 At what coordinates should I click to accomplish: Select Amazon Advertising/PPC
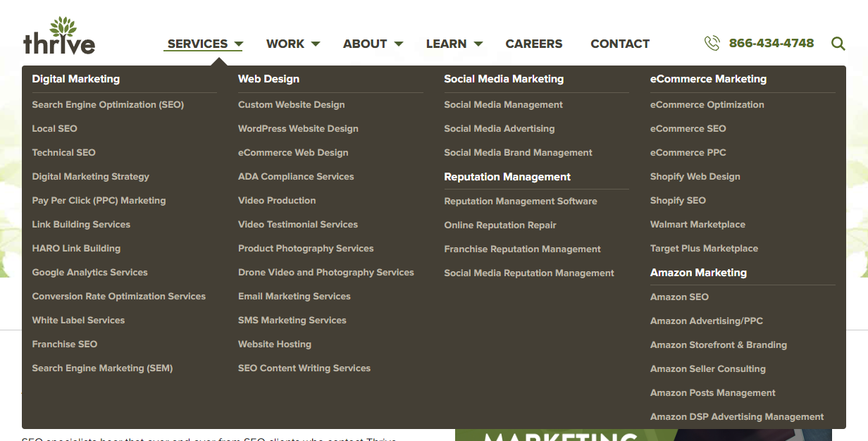tap(707, 321)
